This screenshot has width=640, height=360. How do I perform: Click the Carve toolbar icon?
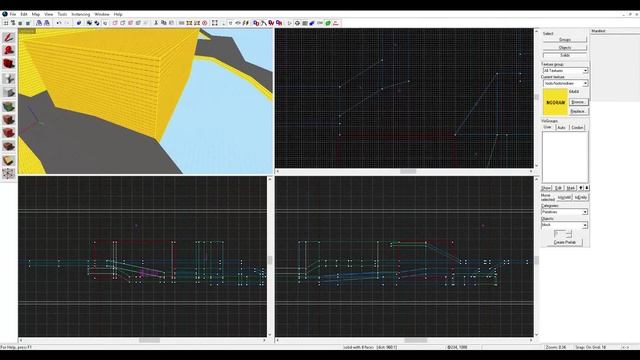click(79, 23)
